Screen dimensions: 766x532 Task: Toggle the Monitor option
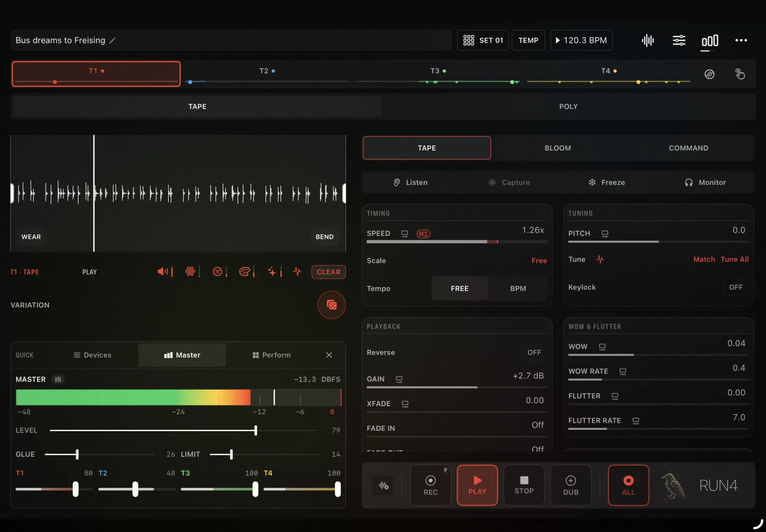click(705, 182)
